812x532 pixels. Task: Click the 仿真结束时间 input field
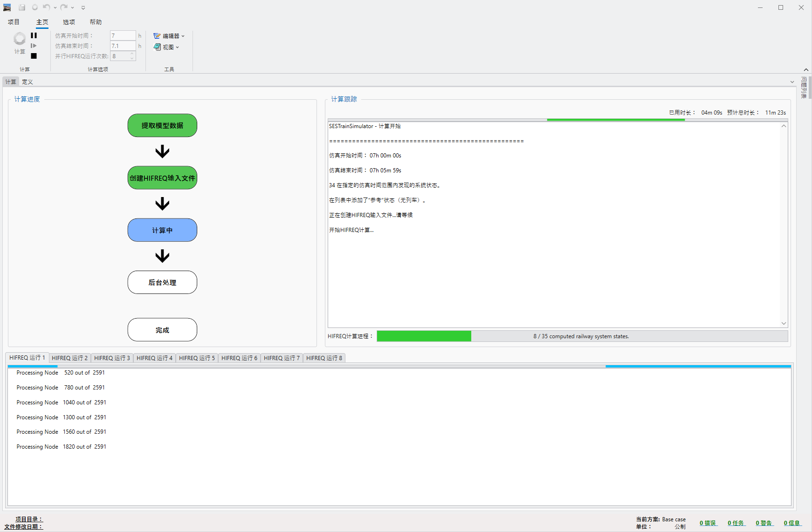123,46
